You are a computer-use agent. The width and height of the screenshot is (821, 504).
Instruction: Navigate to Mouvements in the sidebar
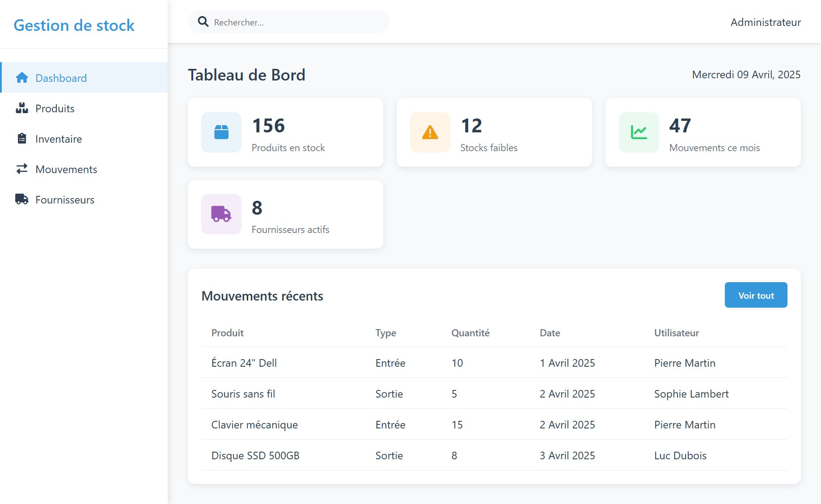pyautogui.click(x=66, y=169)
